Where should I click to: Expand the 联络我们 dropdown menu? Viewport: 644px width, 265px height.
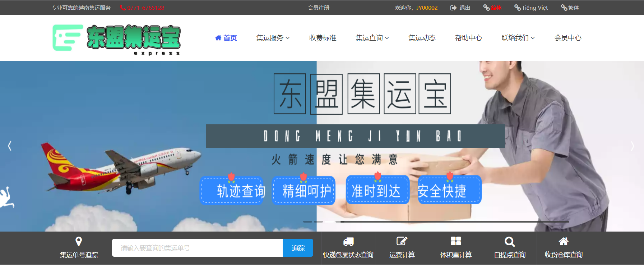click(518, 38)
